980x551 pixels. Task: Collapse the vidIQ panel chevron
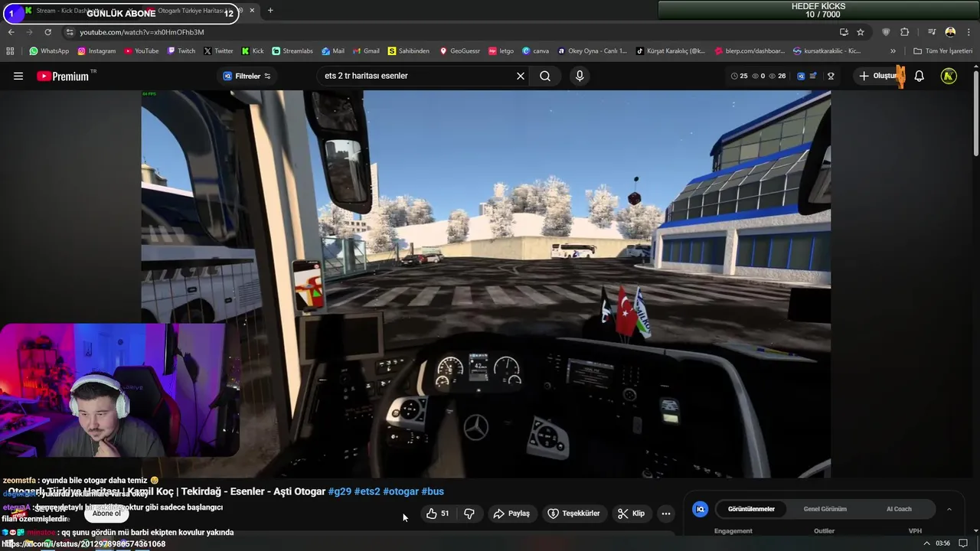(949, 509)
